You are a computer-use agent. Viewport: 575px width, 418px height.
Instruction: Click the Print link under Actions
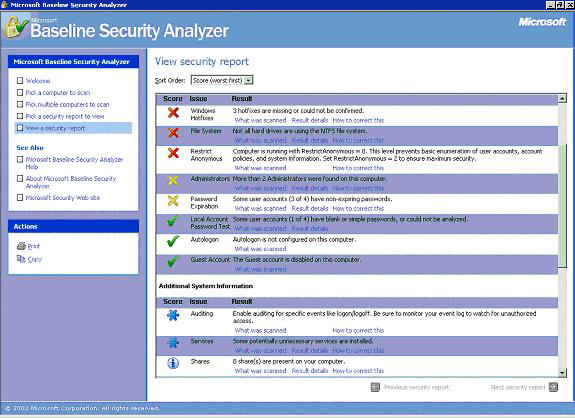pyautogui.click(x=34, y=246)
